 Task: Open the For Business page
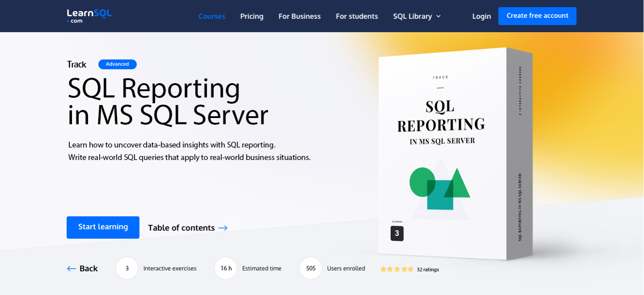point(300,16)
